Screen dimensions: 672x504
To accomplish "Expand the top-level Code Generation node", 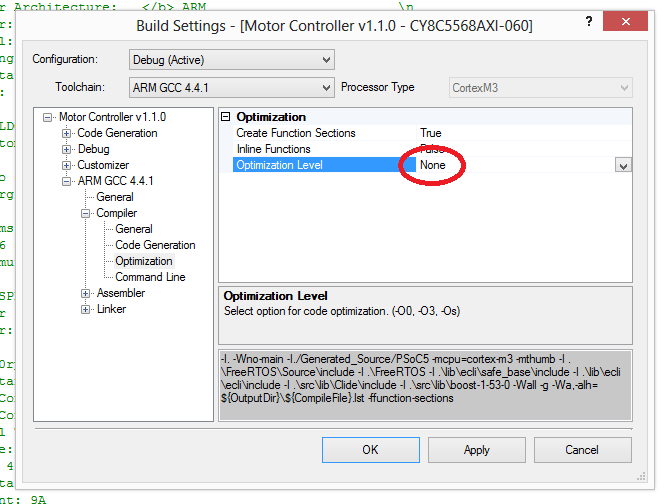I will point(67,133).
